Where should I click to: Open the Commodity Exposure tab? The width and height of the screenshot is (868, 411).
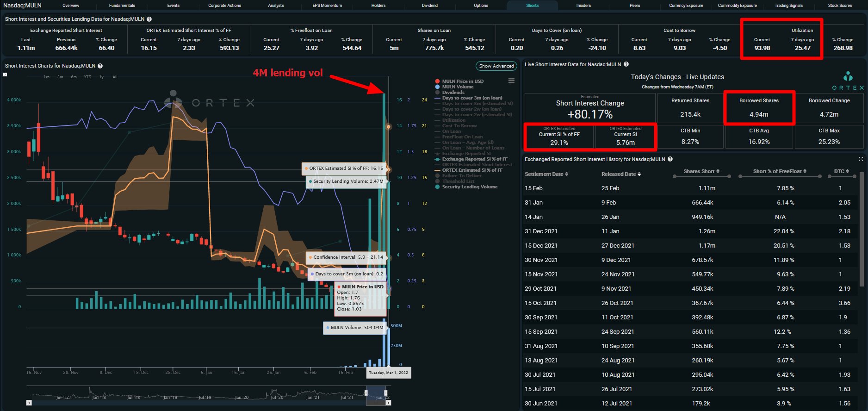pos(738,6)
